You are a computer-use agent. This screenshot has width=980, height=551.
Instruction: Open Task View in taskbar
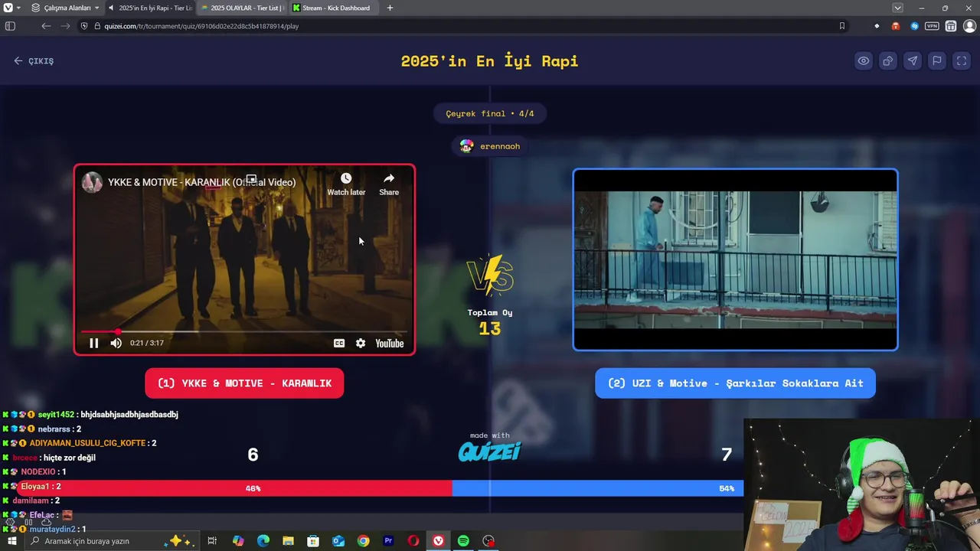coord(212,541)
